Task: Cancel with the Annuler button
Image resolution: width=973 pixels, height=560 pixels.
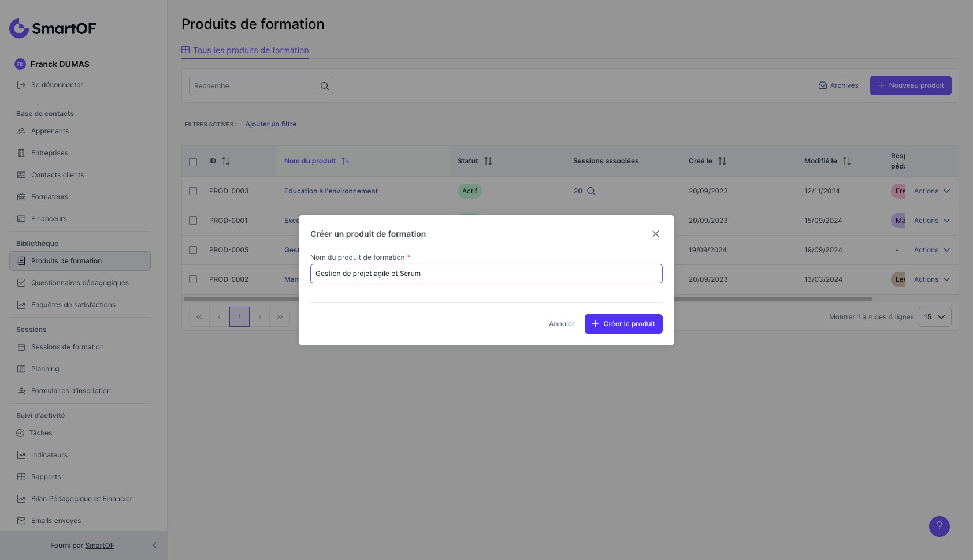Action: [x=562, y=324]
